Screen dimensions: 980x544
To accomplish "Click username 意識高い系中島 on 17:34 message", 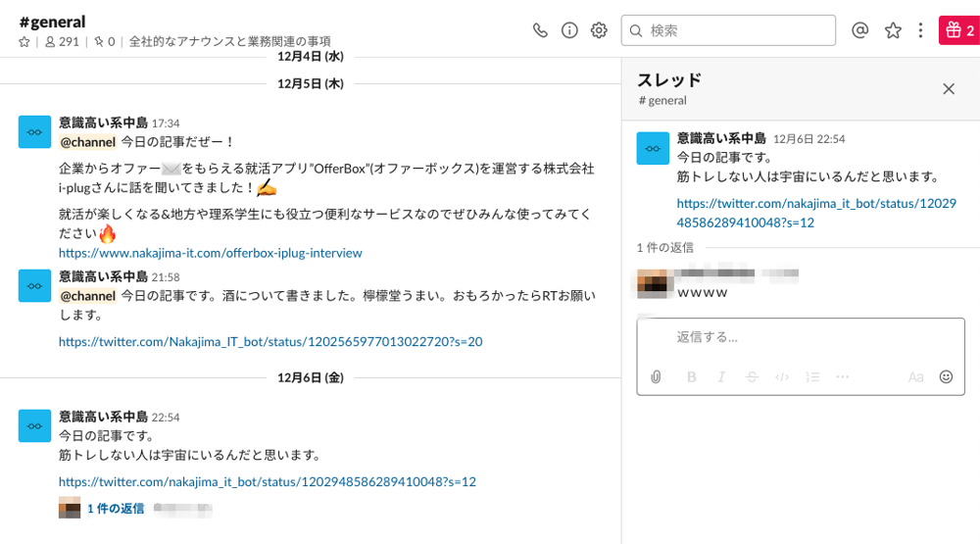I will (103, 123).
